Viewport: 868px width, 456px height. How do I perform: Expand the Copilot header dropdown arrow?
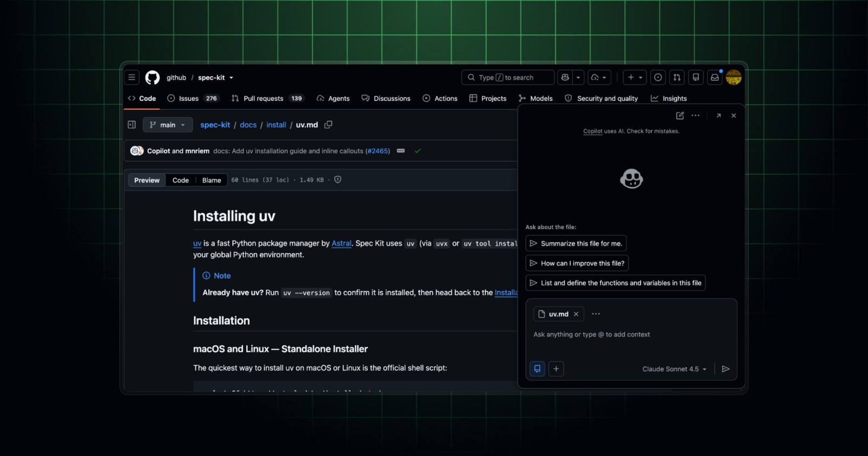[578, 78]
